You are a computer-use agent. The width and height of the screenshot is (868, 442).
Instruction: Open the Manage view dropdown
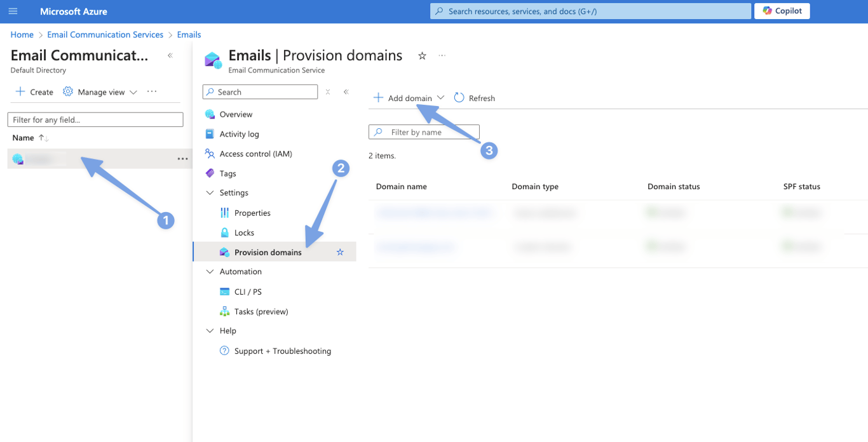point(100,92)
